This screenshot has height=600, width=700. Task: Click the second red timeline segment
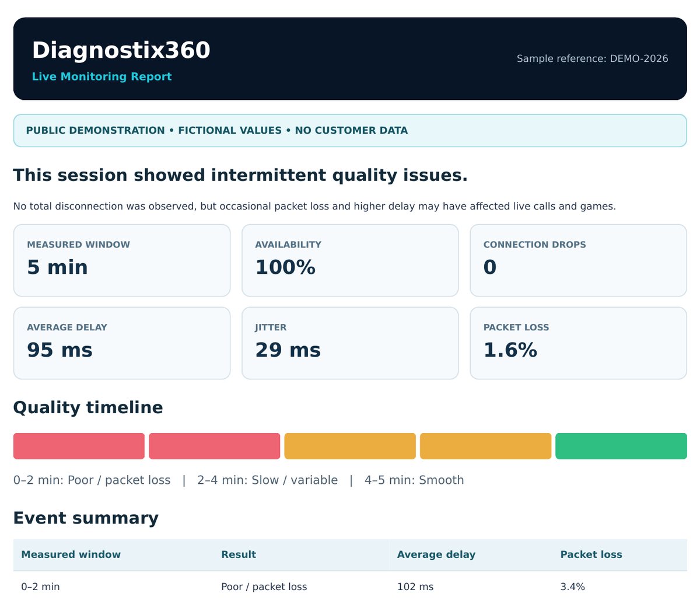coord(215,446)
